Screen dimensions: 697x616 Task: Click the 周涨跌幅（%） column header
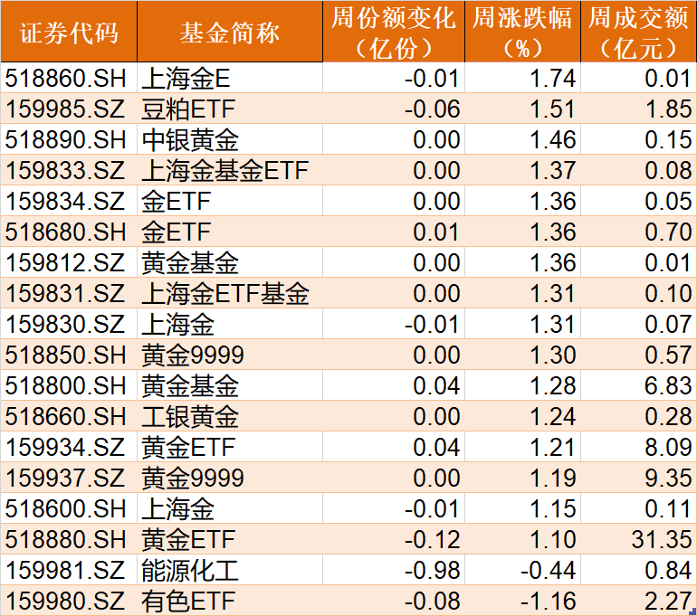pyautogui.click(x=523, y=31)
